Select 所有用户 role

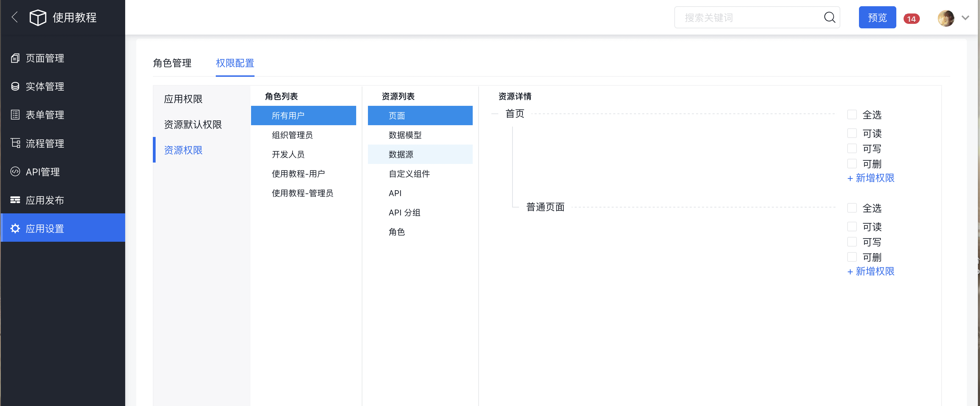(303, 115)
